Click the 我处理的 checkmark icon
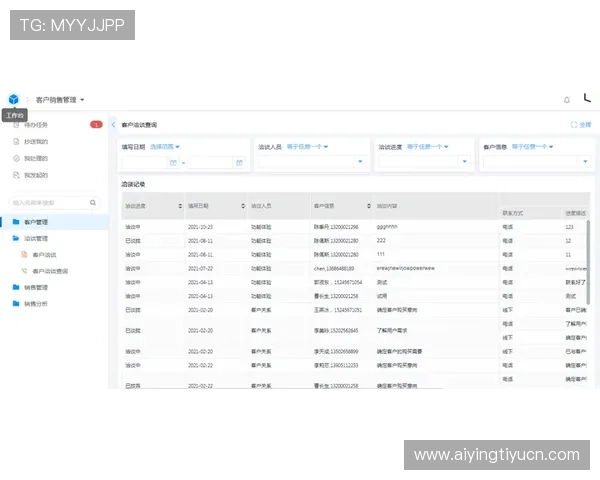 (x=16, y=158)
